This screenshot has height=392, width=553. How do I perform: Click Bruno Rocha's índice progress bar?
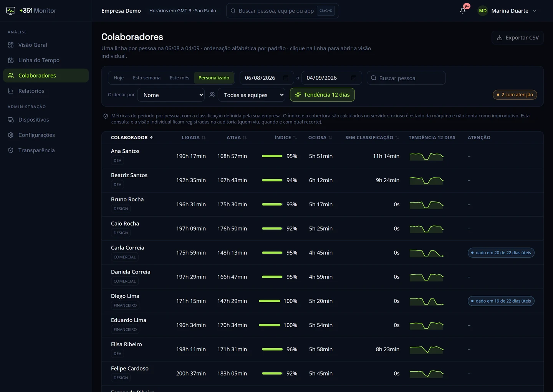point(272,204)
